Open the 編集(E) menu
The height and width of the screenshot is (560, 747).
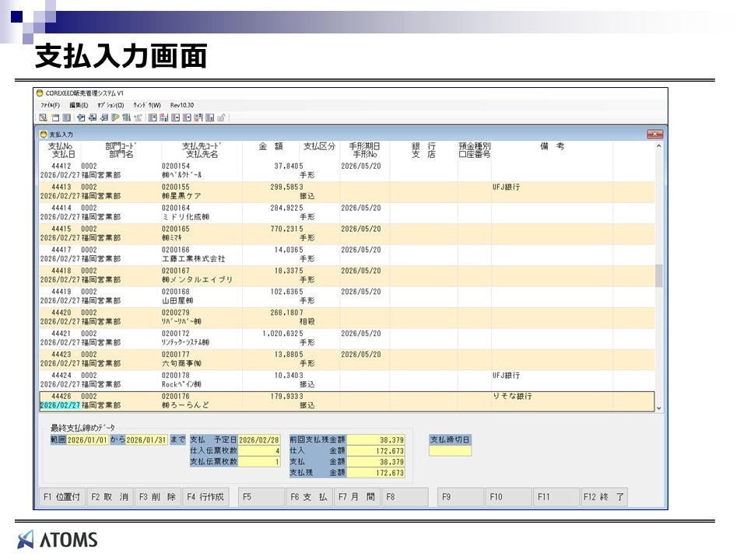[79, 105]
